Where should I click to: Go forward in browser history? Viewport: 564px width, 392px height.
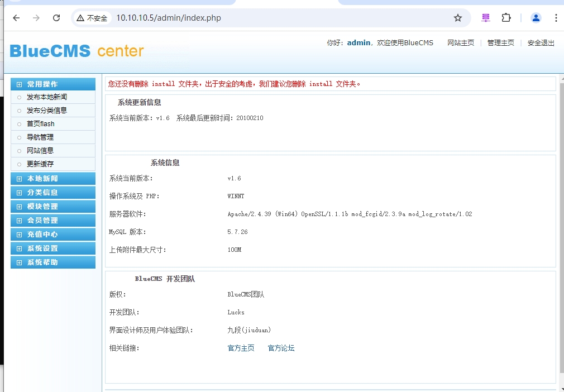(x=36, y=18)
